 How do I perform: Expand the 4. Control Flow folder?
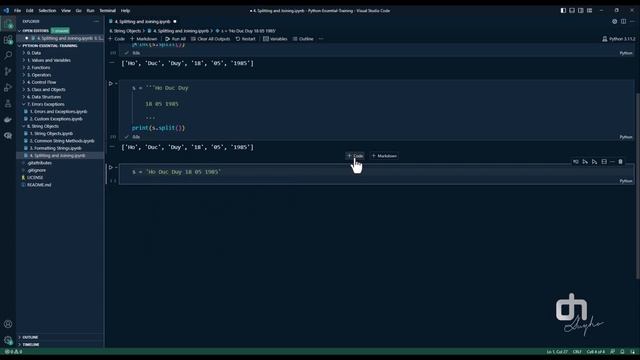[x=41, y=82]
